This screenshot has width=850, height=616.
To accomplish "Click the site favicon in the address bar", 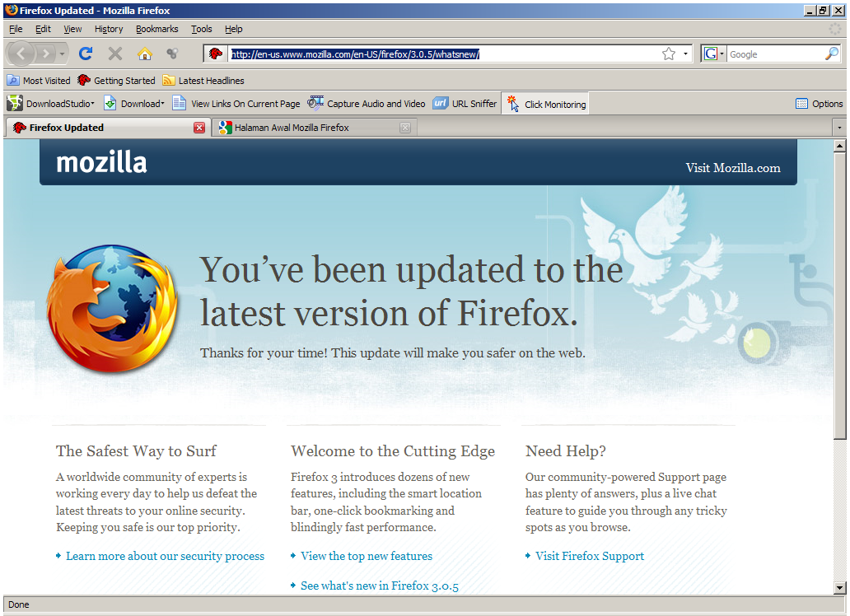I will point(216,54).
